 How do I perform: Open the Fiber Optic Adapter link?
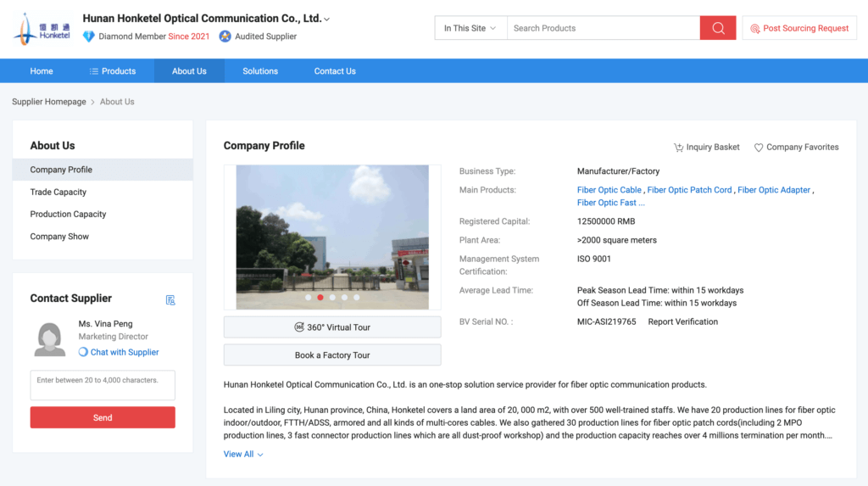tap(773, 190)
